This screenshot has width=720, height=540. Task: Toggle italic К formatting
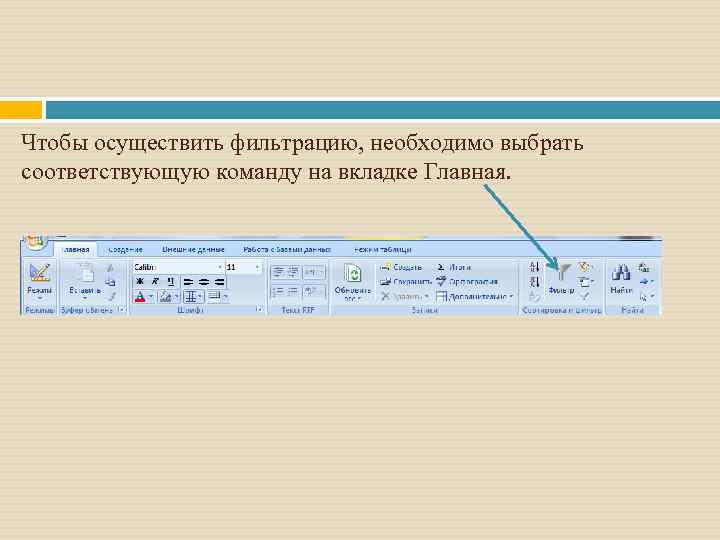tap(155, 281)
